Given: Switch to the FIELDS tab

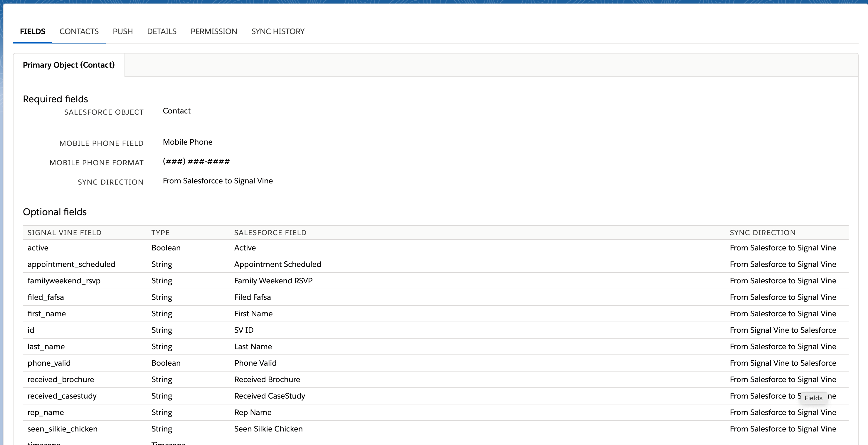Looking at the screenshot, I should [x=32, y=31].
